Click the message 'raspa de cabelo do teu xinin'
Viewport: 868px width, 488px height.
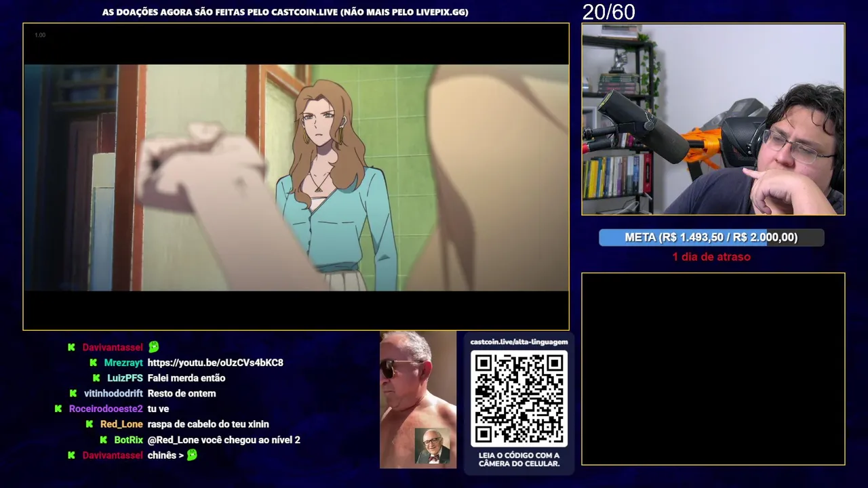click(208, 424)
